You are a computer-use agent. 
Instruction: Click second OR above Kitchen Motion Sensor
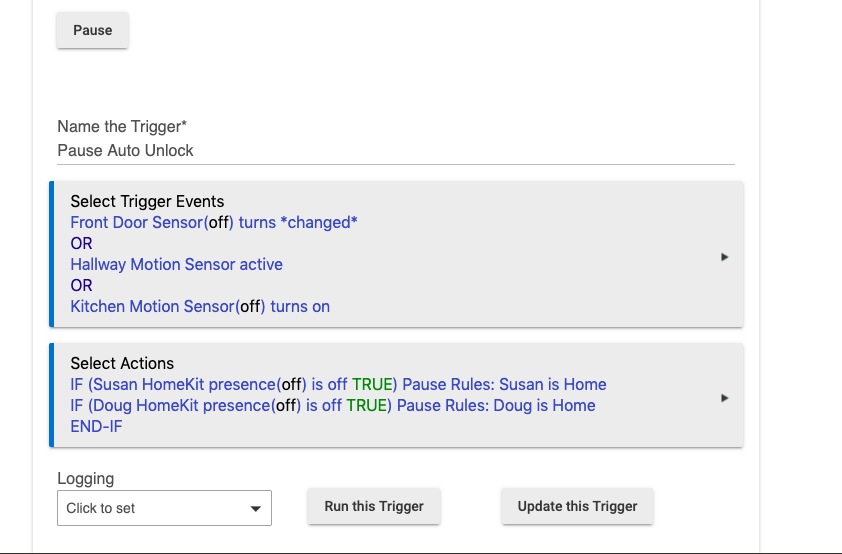click(x=81, y=285)
